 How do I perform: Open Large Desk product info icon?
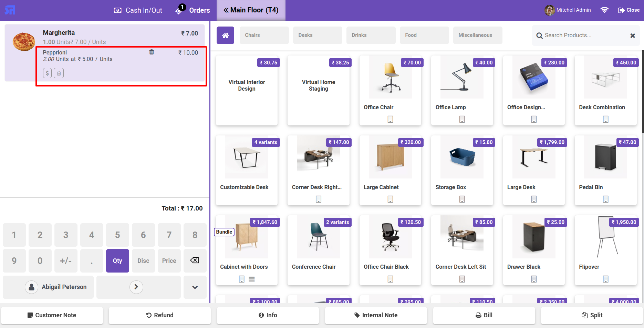coord(534,199)
